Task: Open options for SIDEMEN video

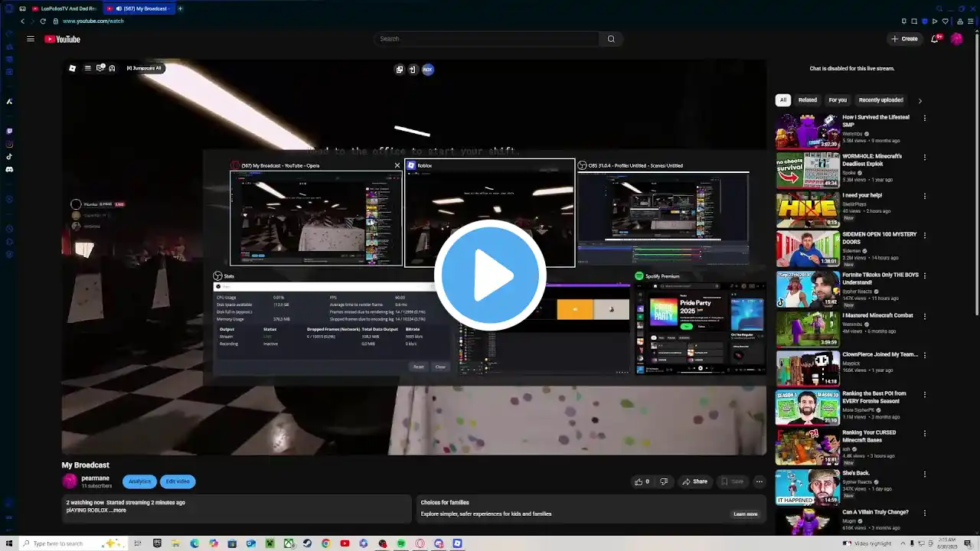Action: tap(925, 235)
